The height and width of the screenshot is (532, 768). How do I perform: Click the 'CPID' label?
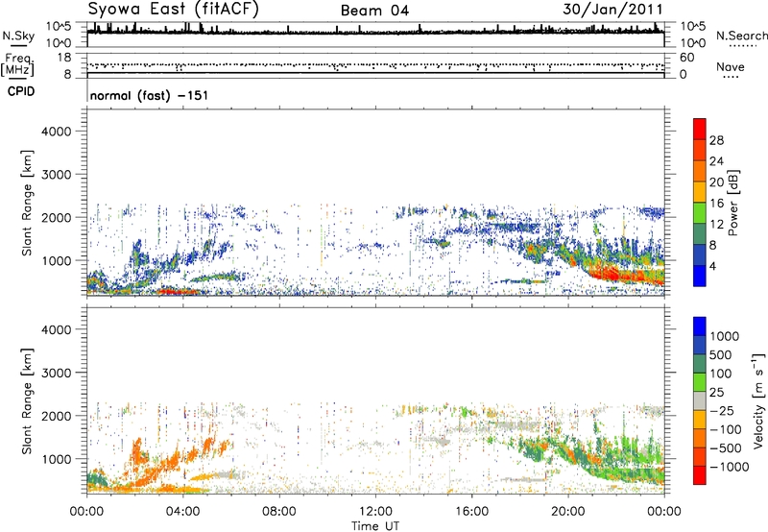pos(21,91)
